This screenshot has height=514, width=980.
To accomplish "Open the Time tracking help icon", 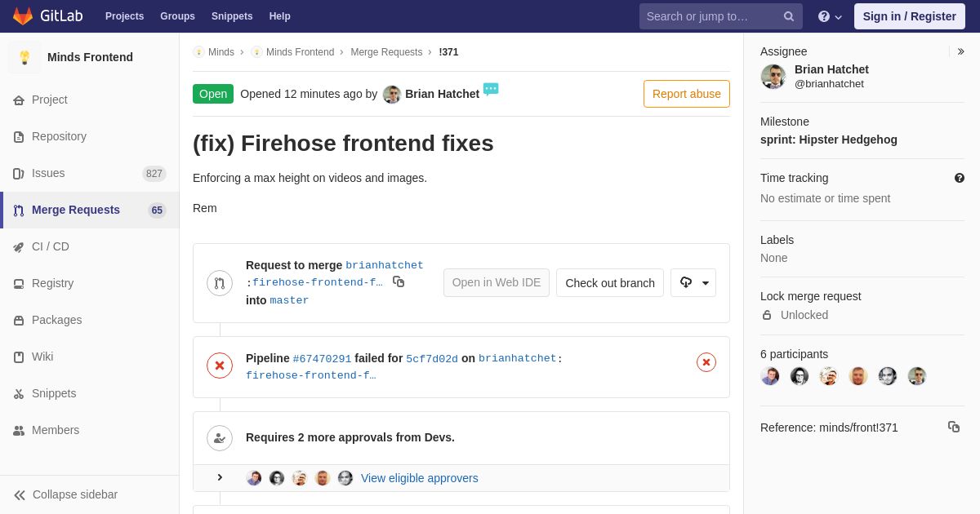I will [960, 178].
